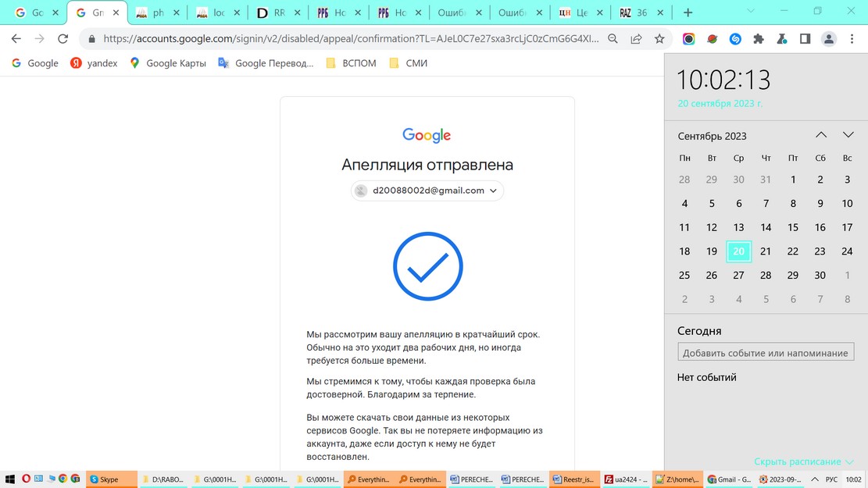Select September 27 in the calendar
This screenshot has width=868, height=488.
(x=738, y=275)
